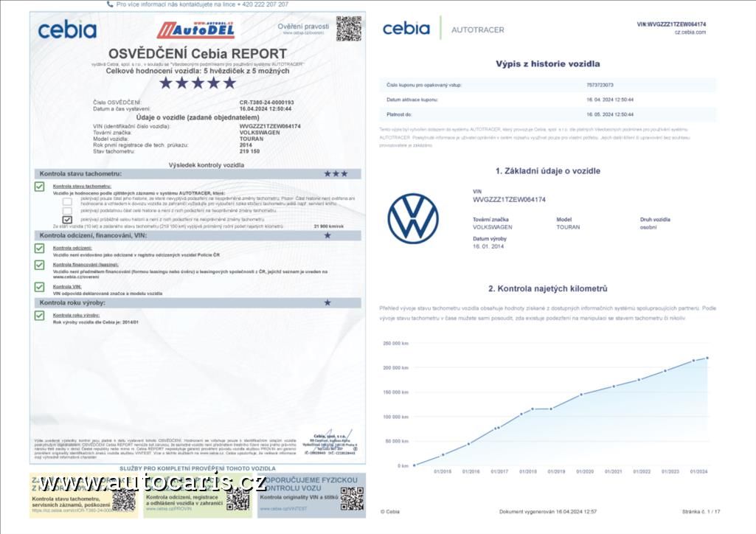Click the '1. Základní údaje o vozidle' heading

548,170
